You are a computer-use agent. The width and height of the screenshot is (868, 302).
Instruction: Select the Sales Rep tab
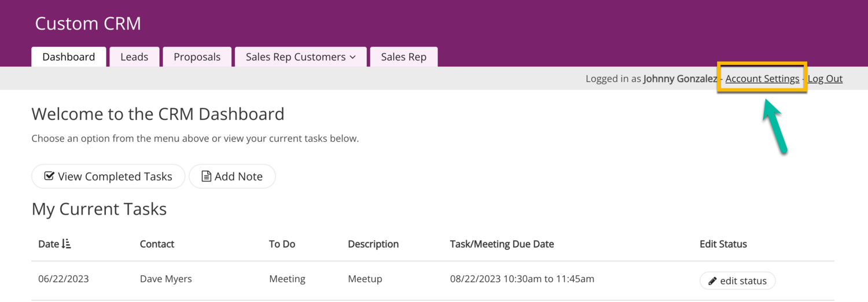[403, 57]
